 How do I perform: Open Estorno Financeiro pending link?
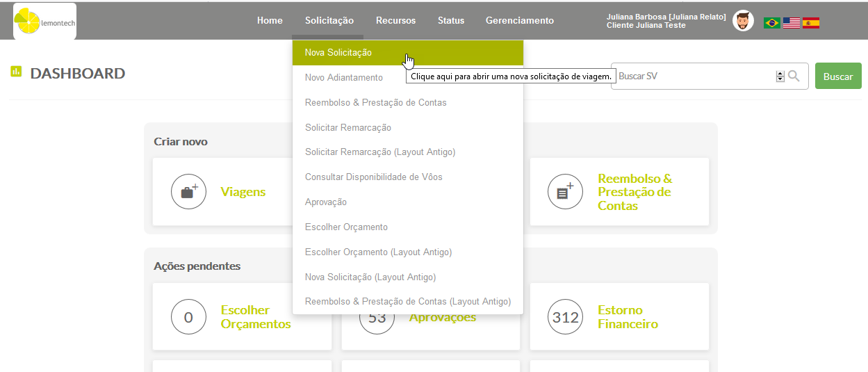pyautogui.click(x=628, y=317)
